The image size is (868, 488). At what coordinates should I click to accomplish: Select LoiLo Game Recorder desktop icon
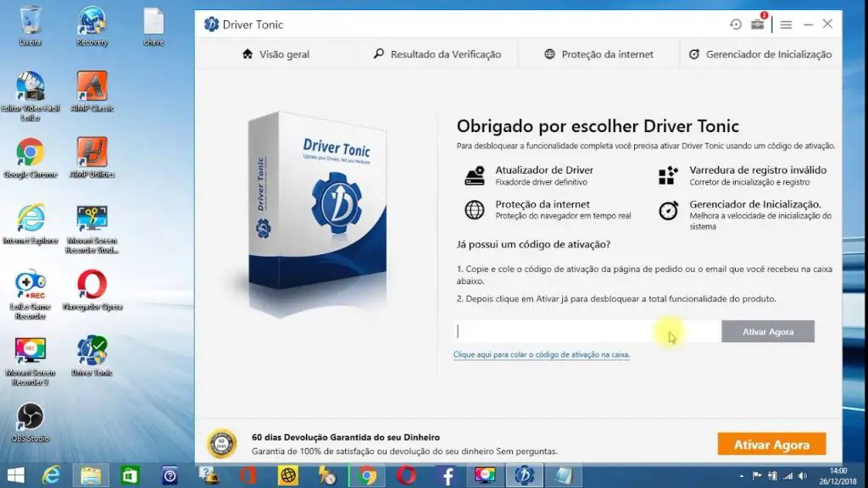pos(30,295)
